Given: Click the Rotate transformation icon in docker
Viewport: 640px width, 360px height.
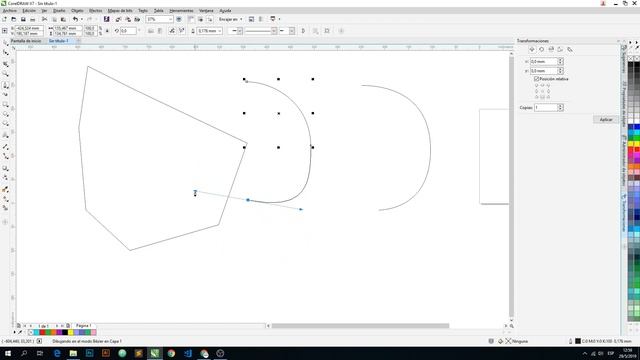Looking at the screenshot, I should [x=541, y=49].
